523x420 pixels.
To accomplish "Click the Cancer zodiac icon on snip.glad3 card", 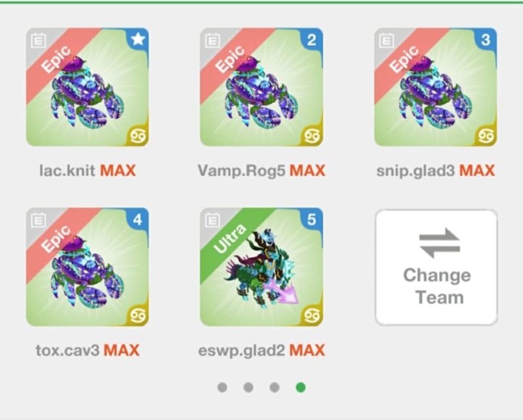I will [486, 136].
